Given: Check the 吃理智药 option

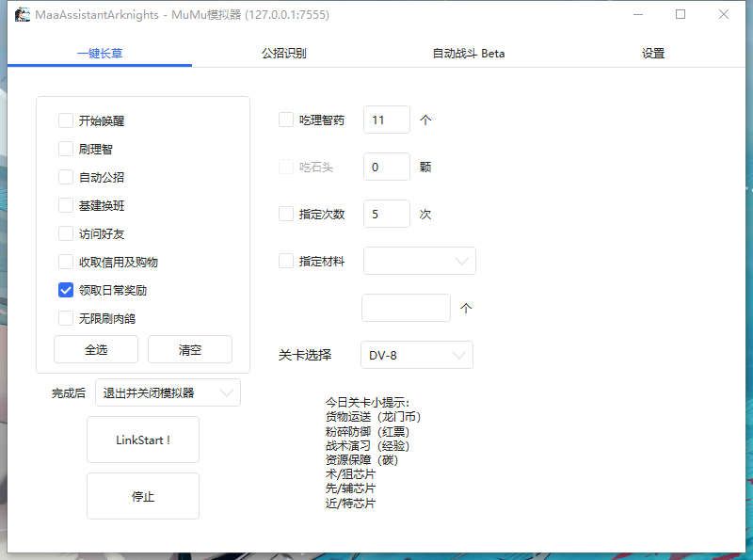Looking at the screenshot, I should pos(286,120).
